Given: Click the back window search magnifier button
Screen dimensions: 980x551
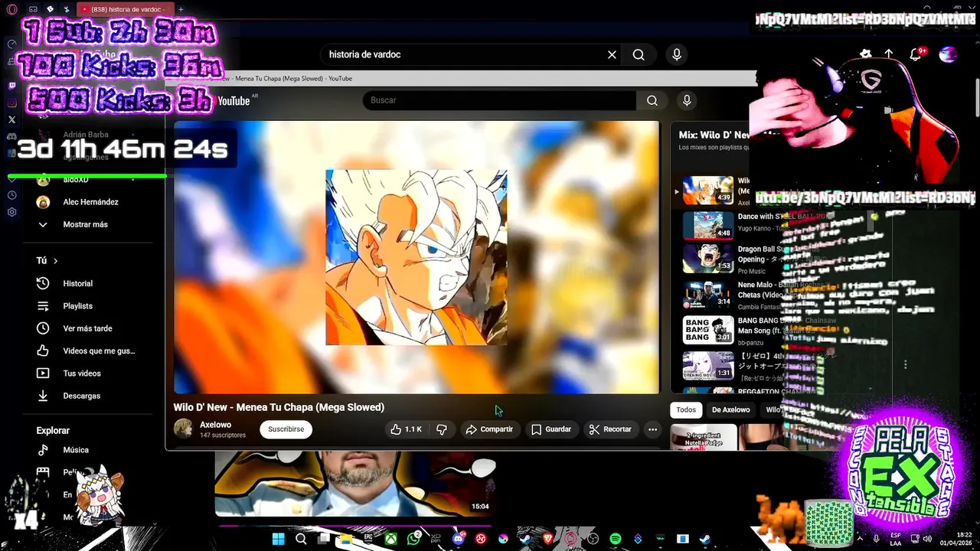Looking at the screenshot, I should (639, 54).
